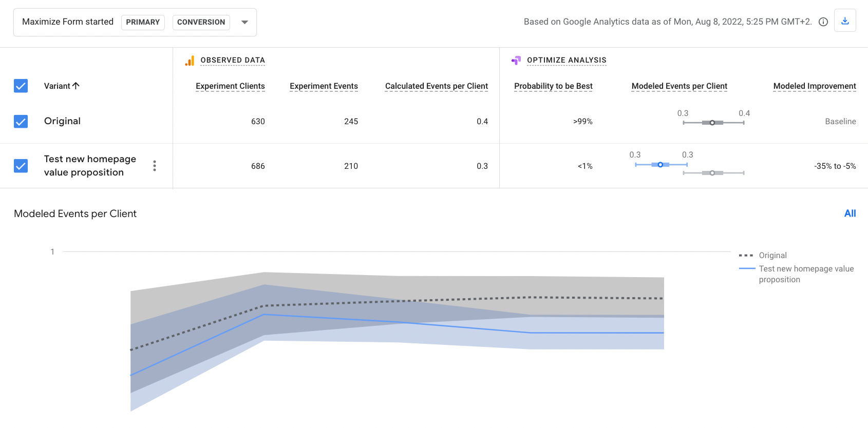Click the Original row's 0.4 calculated value

click(482, 122)
